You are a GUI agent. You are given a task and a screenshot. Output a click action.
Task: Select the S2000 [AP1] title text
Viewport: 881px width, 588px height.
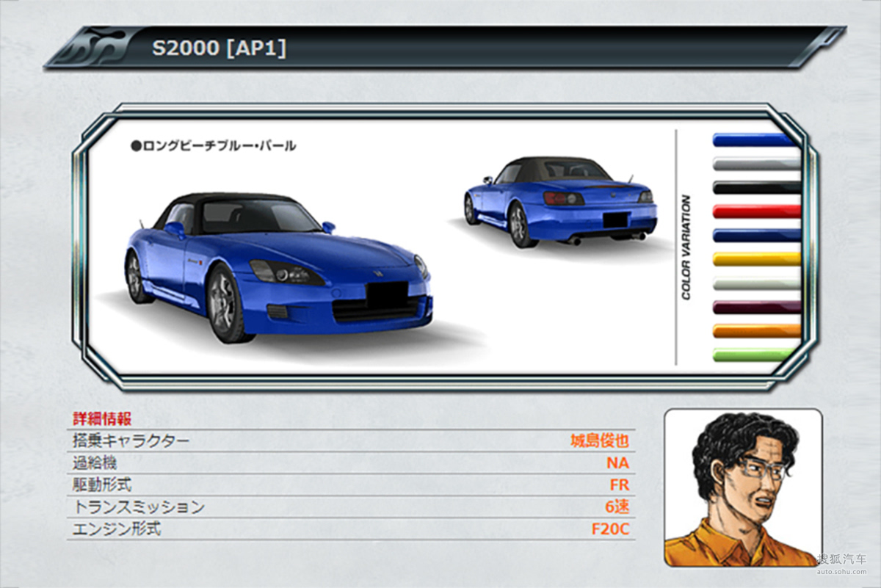[x=219, y=48]
